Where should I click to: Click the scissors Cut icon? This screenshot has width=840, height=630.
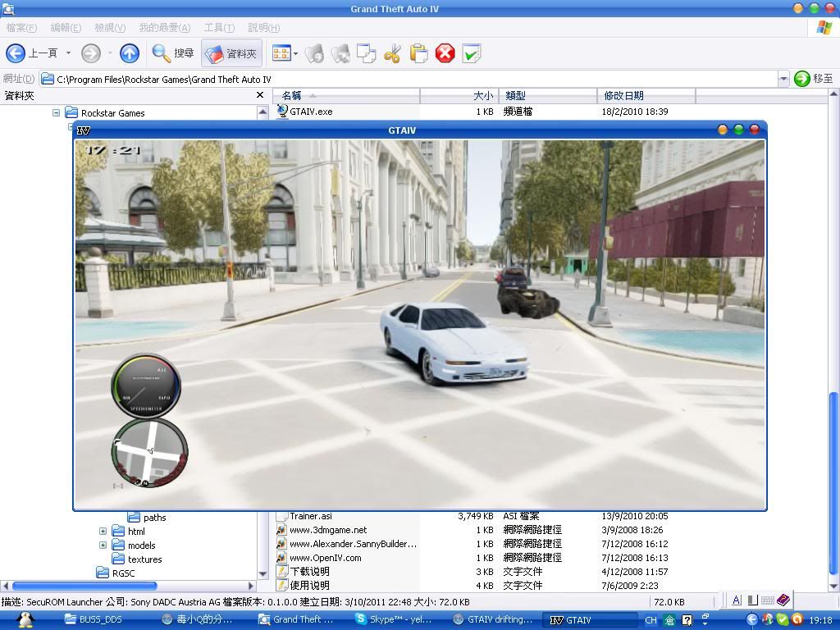pyautogui.click(x=392, y=54)
